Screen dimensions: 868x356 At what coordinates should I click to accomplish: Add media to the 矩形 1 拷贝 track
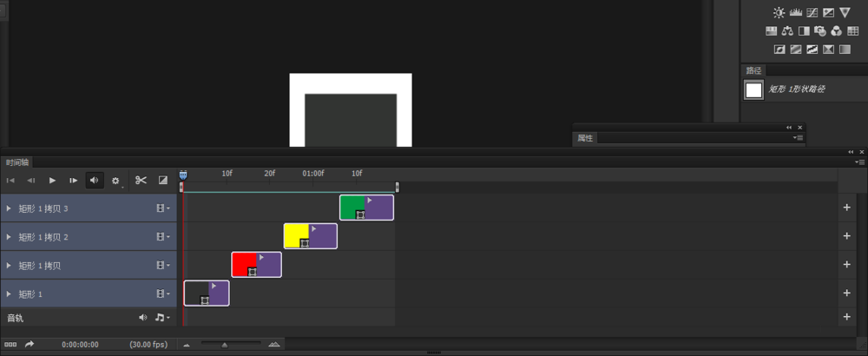845,265
